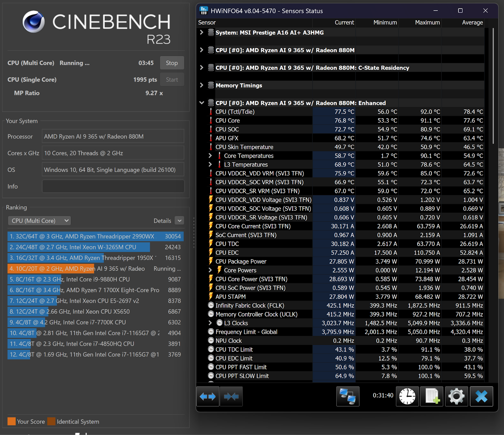Click lightning icon beside SoC Current
The image size is (504, 435).
click(x=211, y=235)
